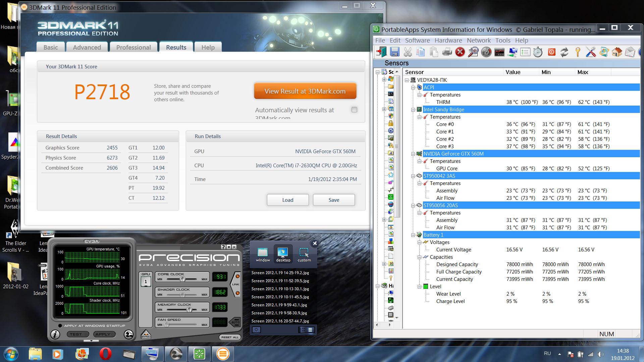The image size is (644, 362).
Task: Open the Software menu in SIW
Action: (417, 40)
